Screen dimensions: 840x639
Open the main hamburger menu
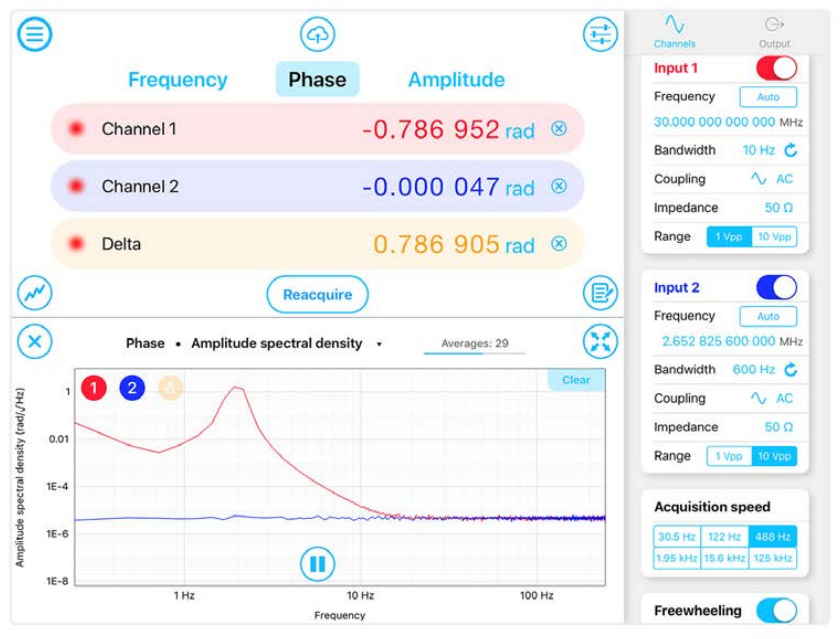click(x=35, y=34)
